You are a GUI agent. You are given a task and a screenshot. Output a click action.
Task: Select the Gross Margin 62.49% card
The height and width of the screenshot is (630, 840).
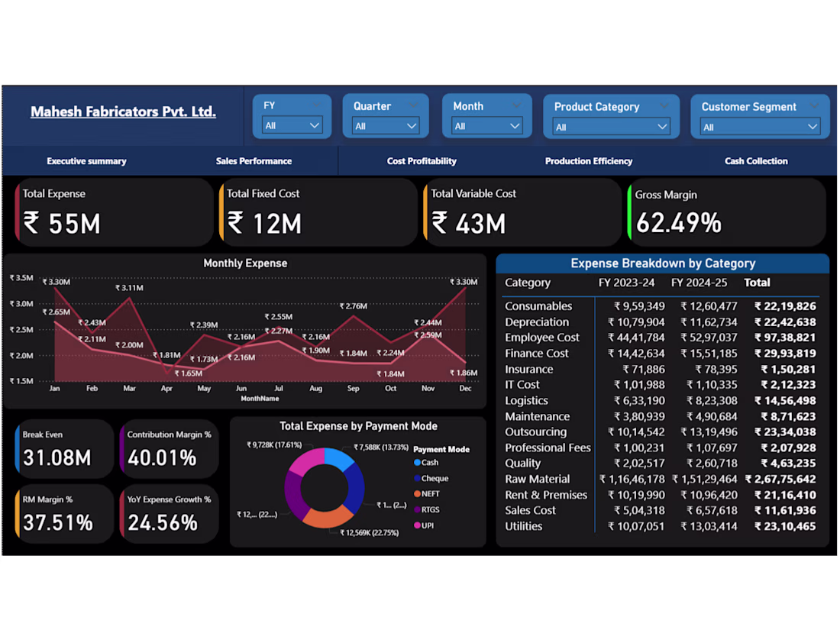(x=726, y=213)
